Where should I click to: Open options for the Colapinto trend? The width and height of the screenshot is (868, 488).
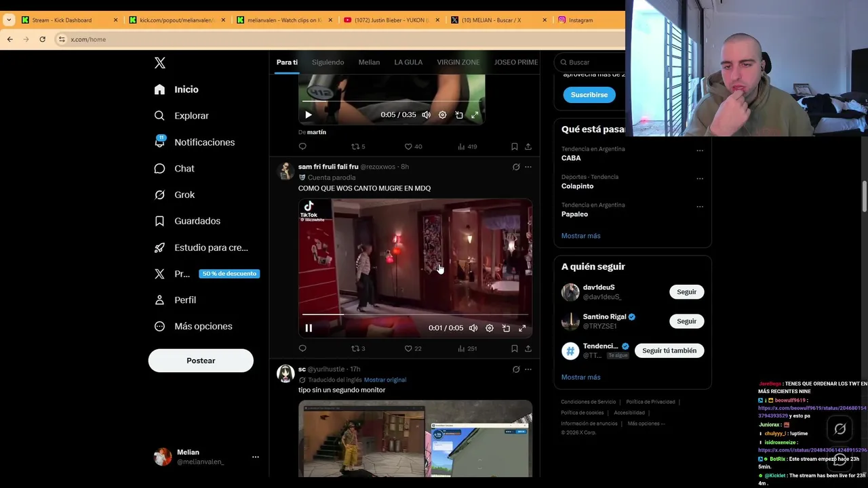(x=700, y=178)
